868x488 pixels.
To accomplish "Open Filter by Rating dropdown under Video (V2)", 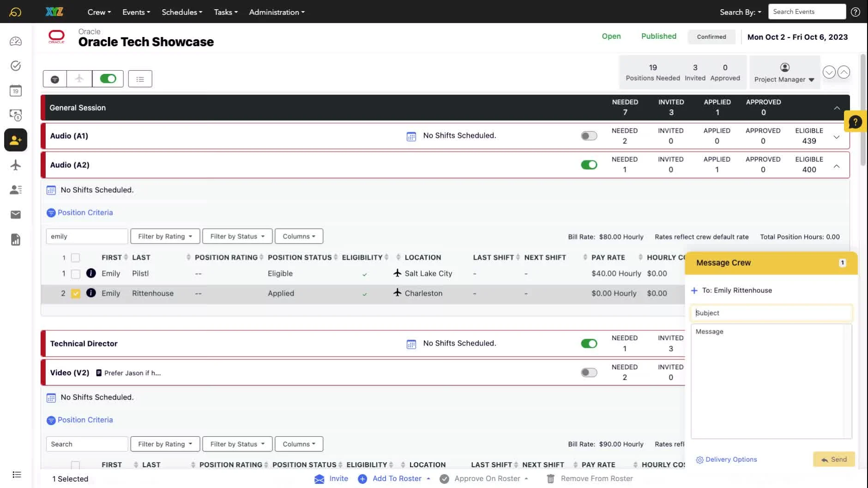I will coord(165,444).
